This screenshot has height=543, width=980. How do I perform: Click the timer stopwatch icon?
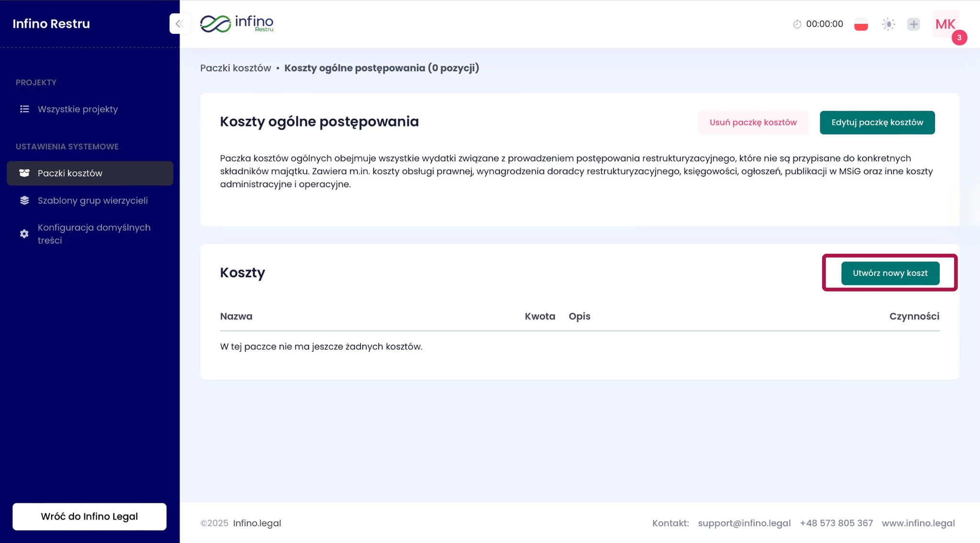click(797, 24)
